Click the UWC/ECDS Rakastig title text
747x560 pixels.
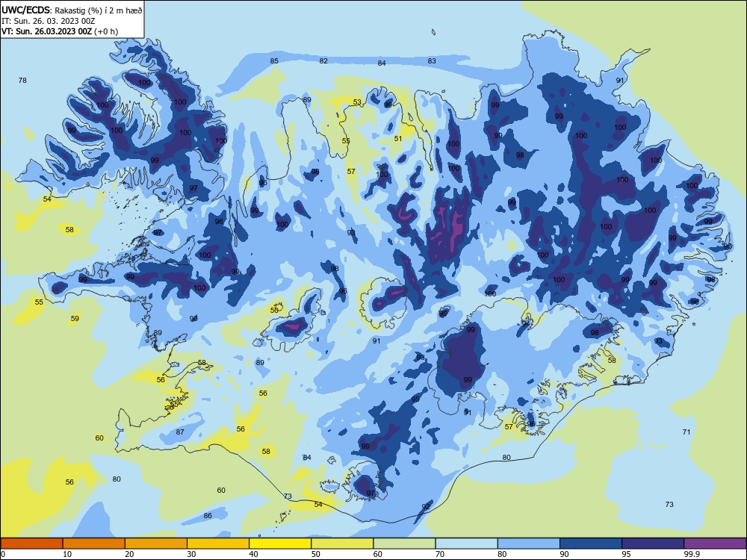(72, 10)
